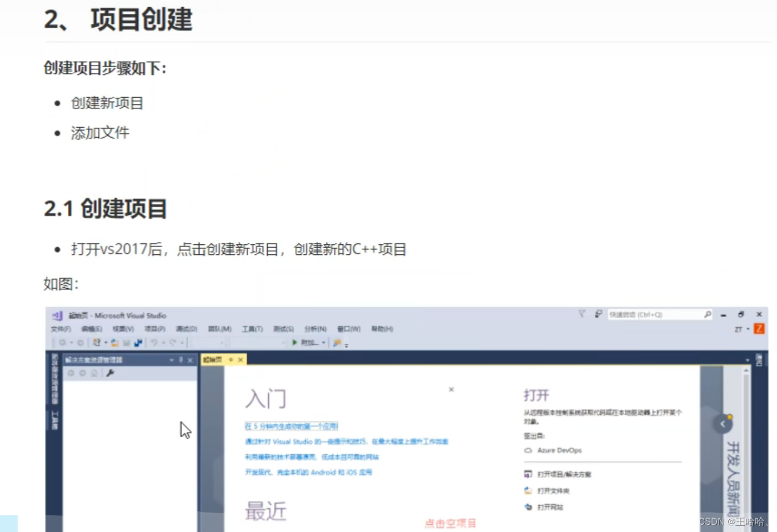Viewport: 777px width, 532px height.
Task: Click the 5-minute first app link
Action: pyautogui.click(x=292, y=426)
